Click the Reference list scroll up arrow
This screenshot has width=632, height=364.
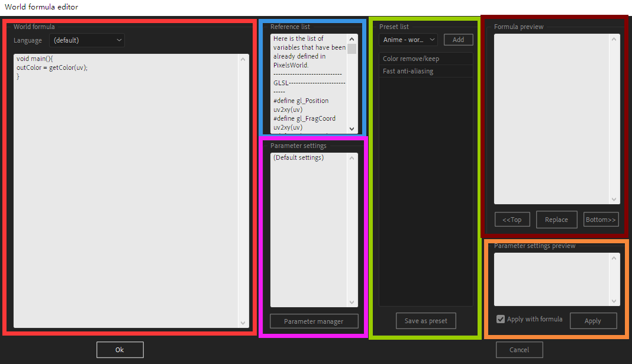click(x=352, y=39)
